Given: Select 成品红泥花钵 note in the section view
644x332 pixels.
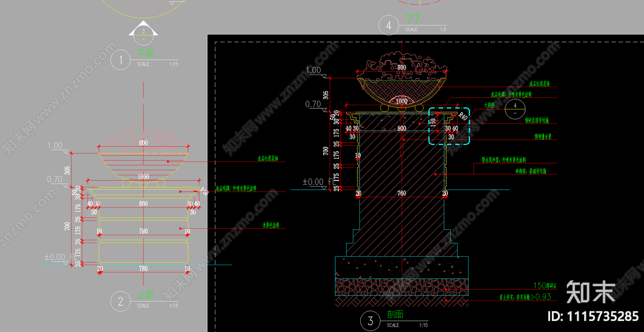Looking at the screenshot, I should click(539, 84).
